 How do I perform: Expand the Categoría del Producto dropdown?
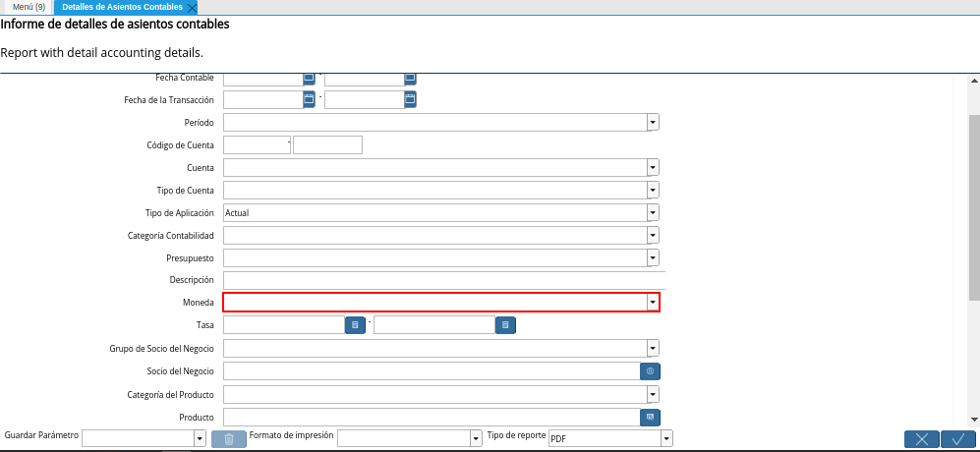653,394
